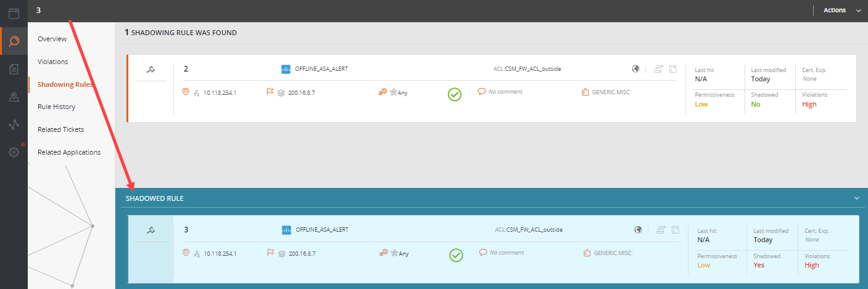Click No comment on rule 2

pyautogui.click(x=505, y=92)
